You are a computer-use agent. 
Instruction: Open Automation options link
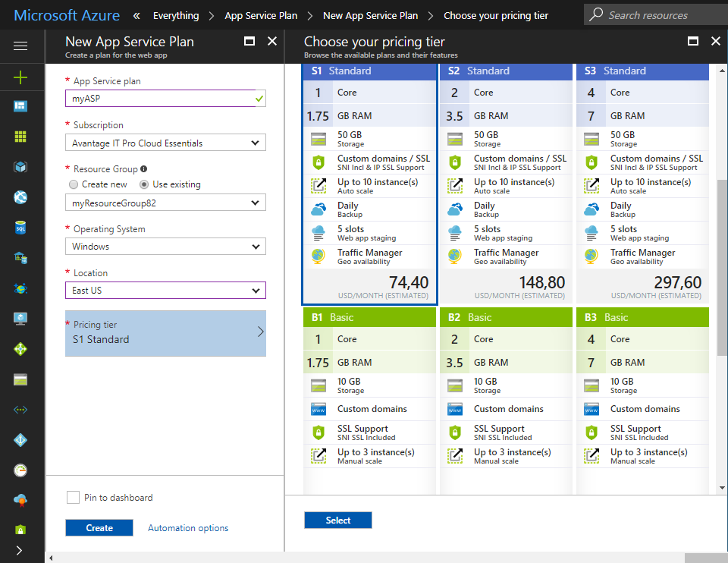point(188,528)
